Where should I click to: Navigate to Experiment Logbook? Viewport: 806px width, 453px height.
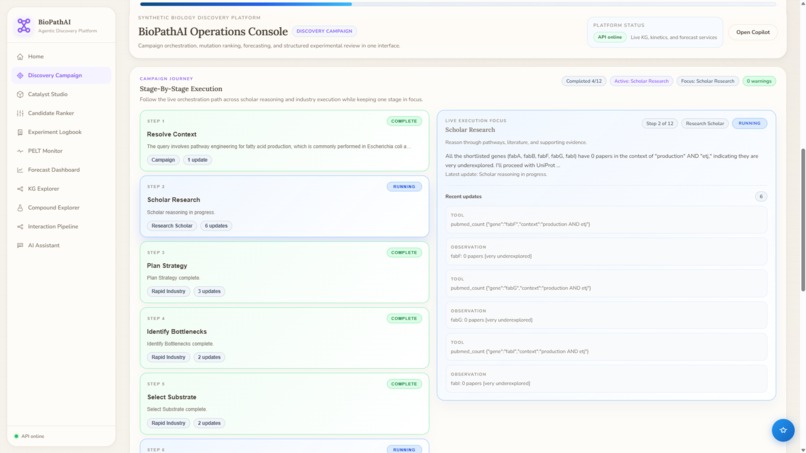point(61,132)
